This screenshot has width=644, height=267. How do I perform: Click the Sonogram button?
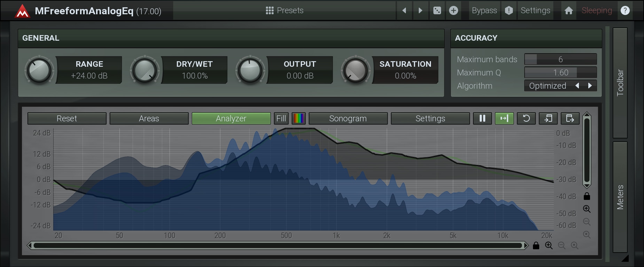tap(348, 119)
